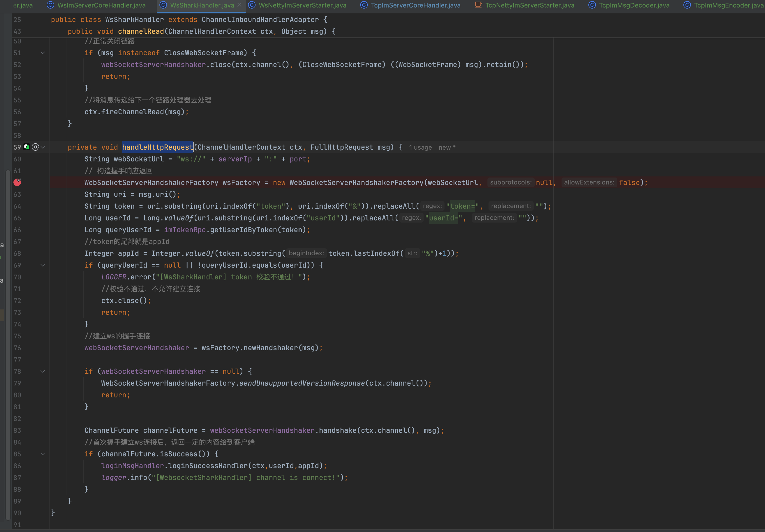Click the breakpoint marker on line 62

click(17, 182)
